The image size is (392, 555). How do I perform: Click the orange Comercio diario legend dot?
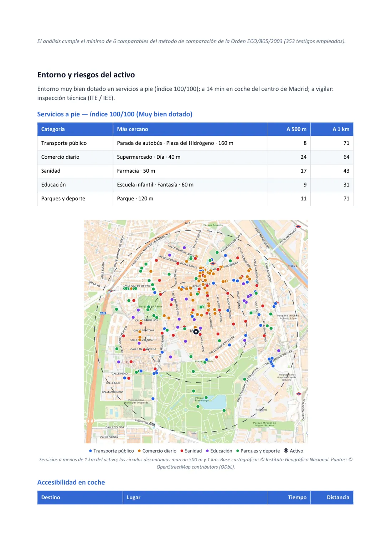pos(139,451)
